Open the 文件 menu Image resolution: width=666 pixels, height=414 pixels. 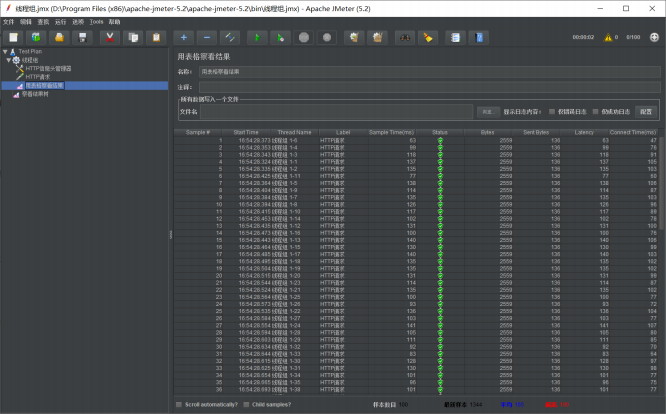point(8,20)
